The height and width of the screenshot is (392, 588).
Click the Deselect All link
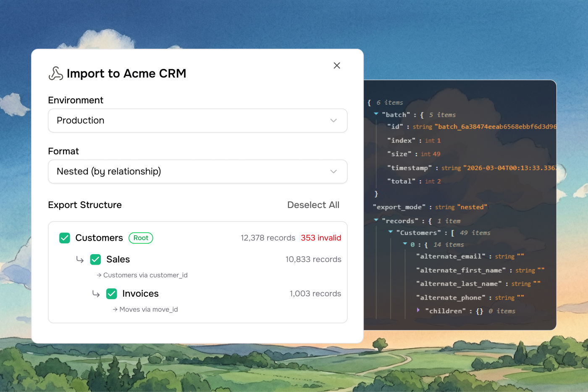point(313,205)
